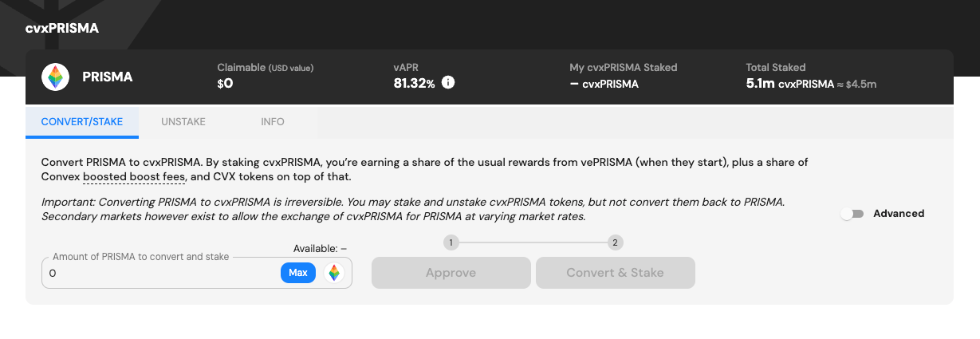
Task: Click the cvxPRISMA page heading
Action: pyautogui.click(x=62, y=29)
